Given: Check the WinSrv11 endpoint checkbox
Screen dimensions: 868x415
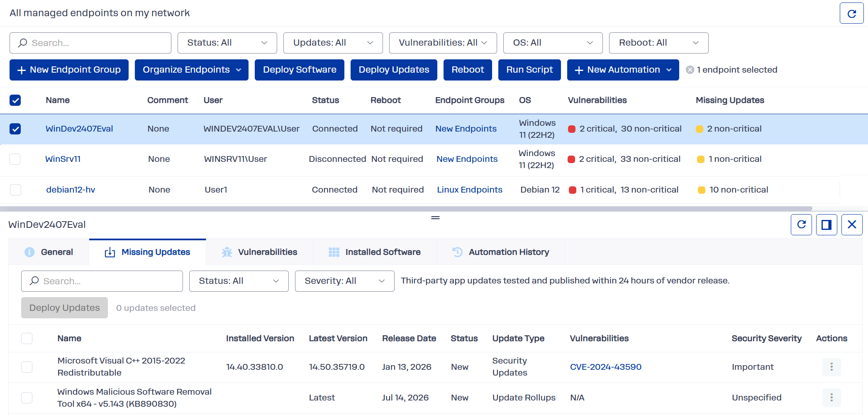Looking at the screenshot, I should coord(15,159).
